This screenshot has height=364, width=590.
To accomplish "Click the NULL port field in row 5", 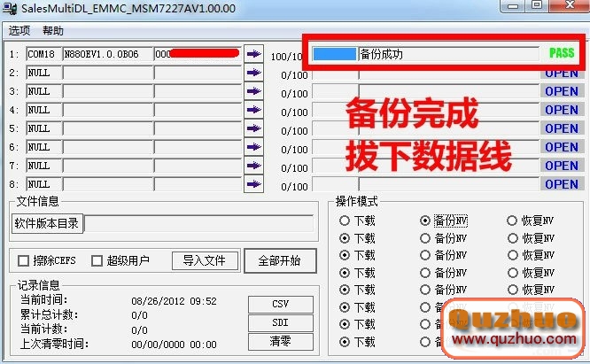I will tap(44, 128).
